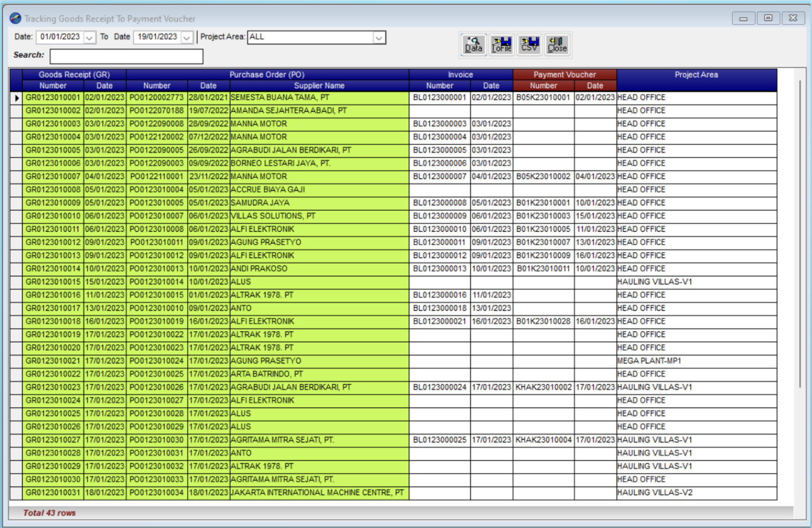812x528 pixels.
Task: Select project area MEGA PLANT-MP1
Action: [x=696, y=361]
